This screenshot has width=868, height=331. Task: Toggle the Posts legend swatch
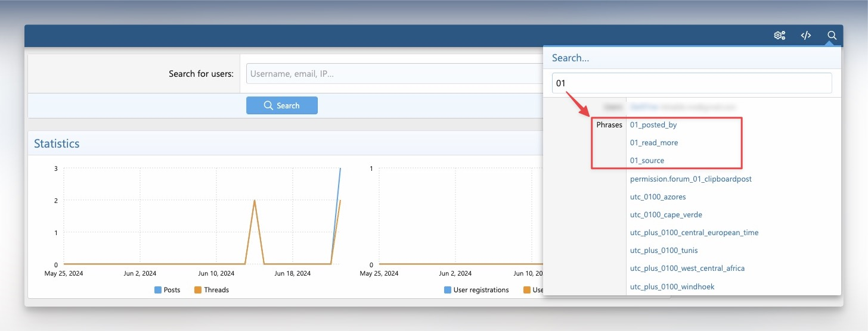click(158, 290)
